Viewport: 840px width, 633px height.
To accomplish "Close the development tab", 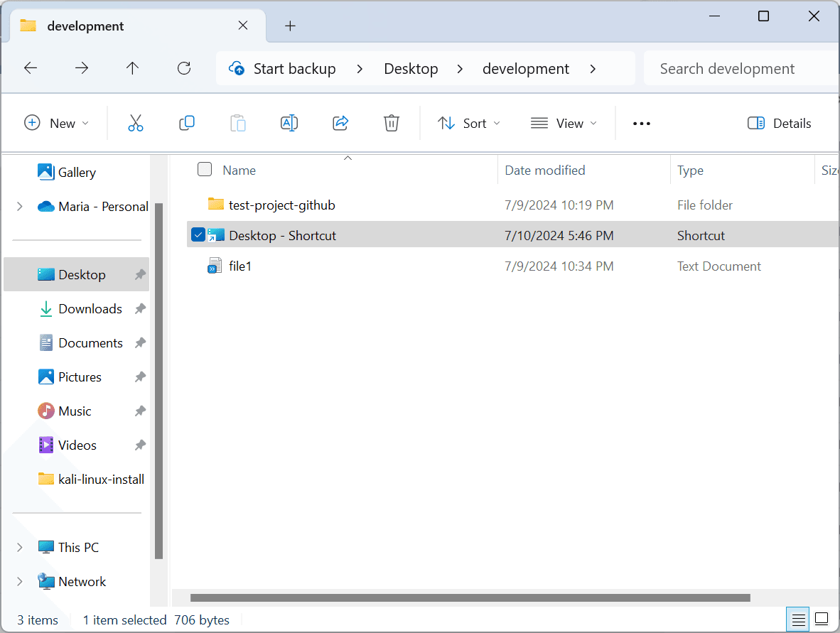I will pos(242,26).
